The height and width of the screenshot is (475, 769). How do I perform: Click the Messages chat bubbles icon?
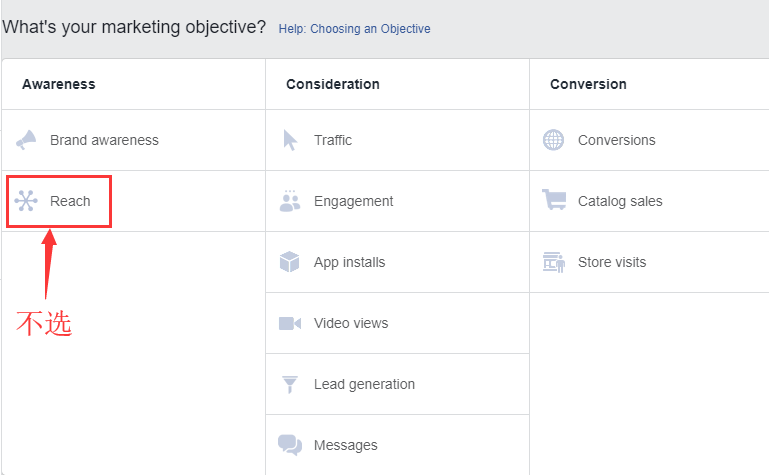[x=290, y=445]
